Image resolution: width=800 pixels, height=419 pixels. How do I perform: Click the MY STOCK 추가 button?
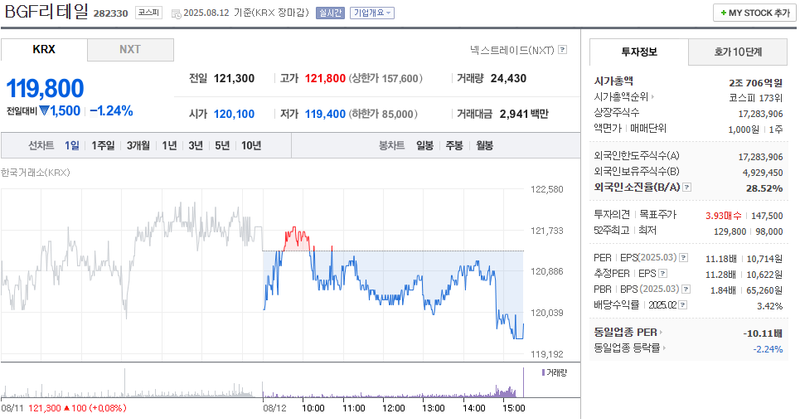[x=754, y=13]
